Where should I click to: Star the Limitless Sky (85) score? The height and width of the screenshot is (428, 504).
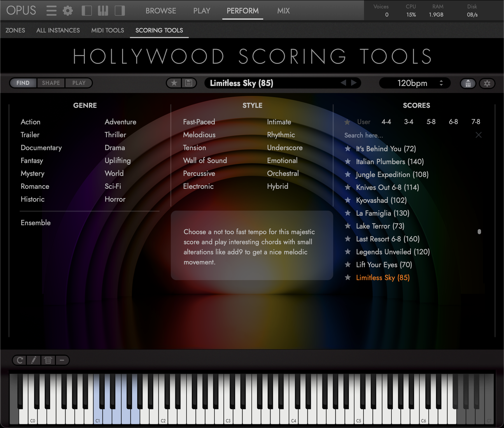coord(348,277)
